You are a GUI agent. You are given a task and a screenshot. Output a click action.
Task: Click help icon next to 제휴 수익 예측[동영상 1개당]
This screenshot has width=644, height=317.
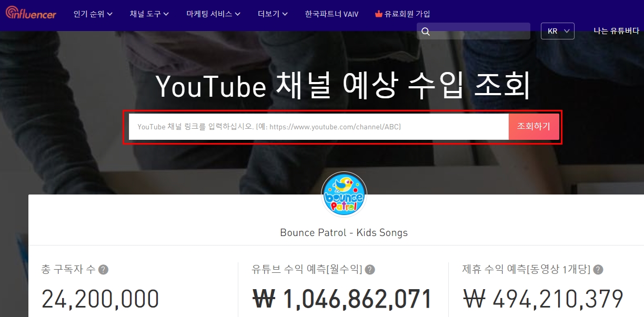(x=598, y=270)
